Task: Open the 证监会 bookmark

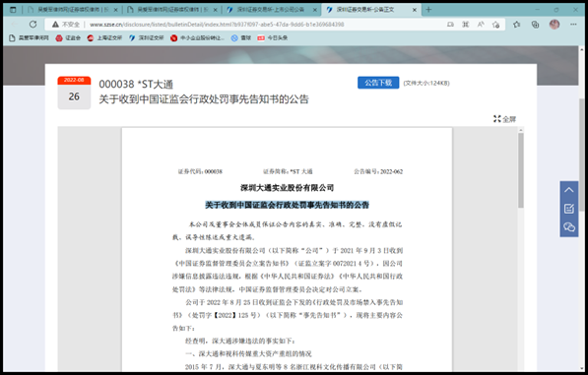Action: 68,37
